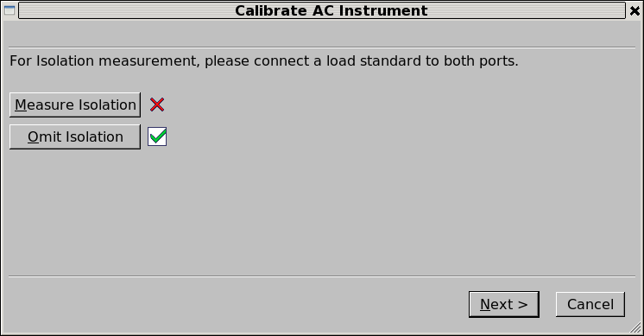Click the Calibrate AC Instrument title bar

click(322, 10)
